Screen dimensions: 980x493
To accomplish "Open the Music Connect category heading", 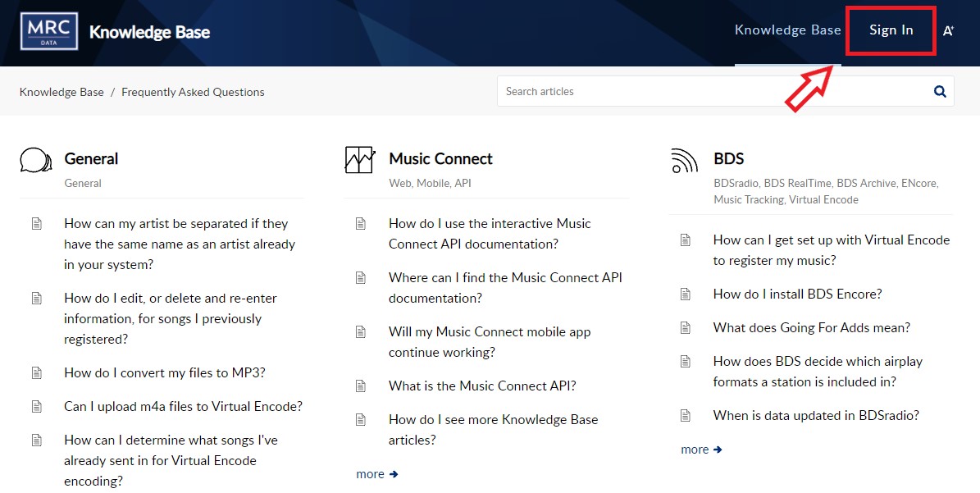I will 440,158.
